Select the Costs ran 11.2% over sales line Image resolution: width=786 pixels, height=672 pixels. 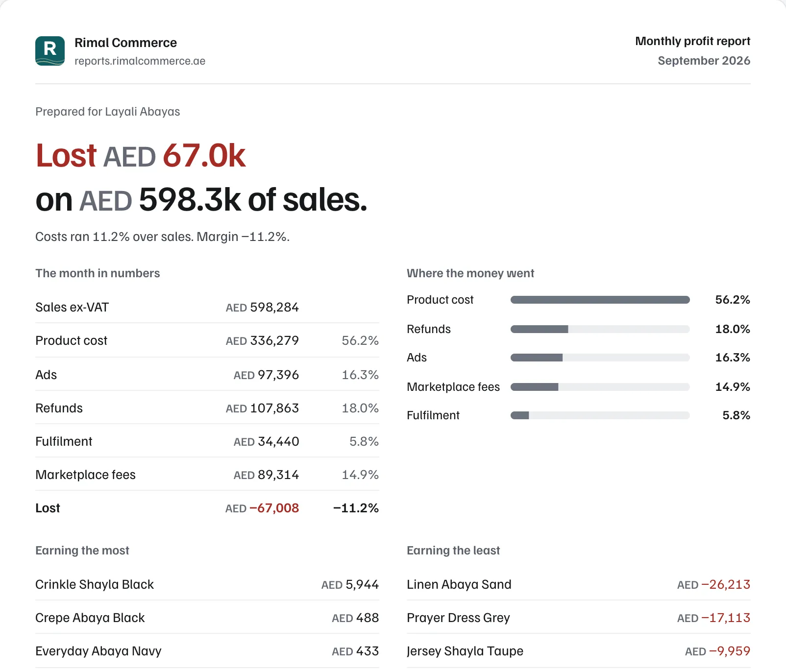(x=162, y=237)
